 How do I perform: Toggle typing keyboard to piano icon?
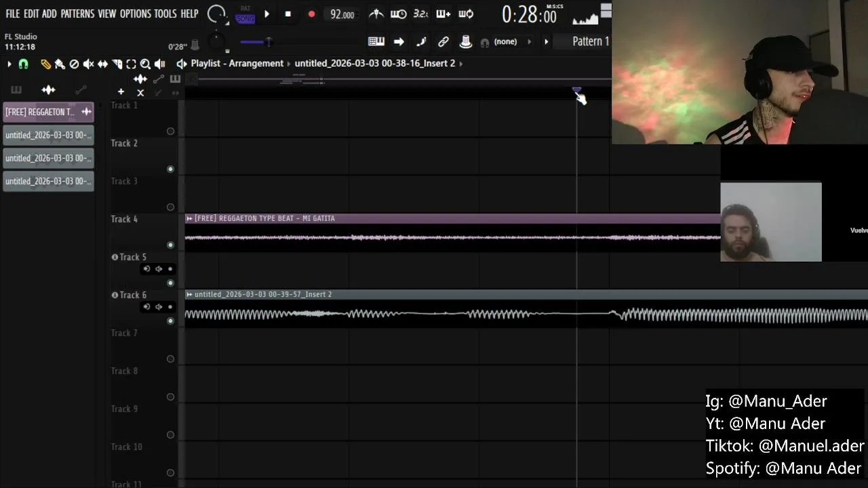coord(376,42)
